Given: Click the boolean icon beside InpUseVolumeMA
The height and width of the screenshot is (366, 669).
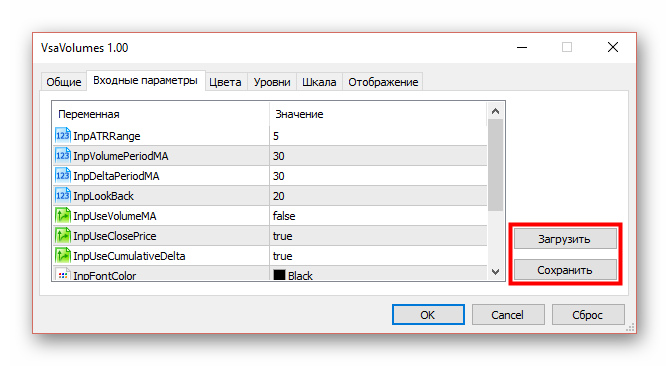Looking at the screenshot, I should pyautogui.click(x=63, y=215).
